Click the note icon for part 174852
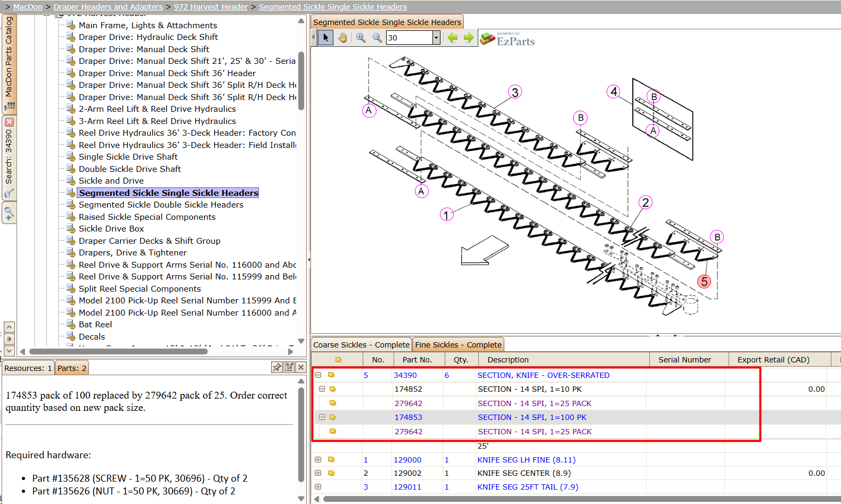Image resolution: width=841 pixels, height=504 pixels. coord(332,389)
